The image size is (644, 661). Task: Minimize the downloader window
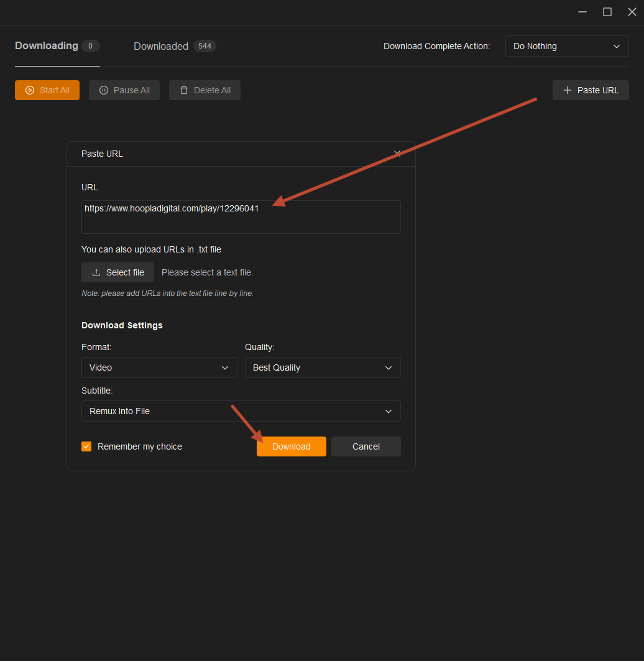(582, 12)
